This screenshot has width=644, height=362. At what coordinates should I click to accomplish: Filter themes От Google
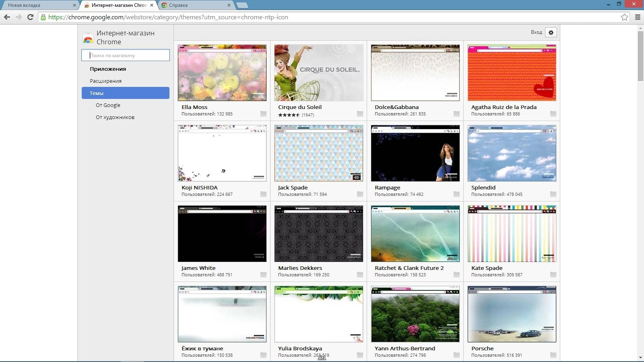click(108, 105)
